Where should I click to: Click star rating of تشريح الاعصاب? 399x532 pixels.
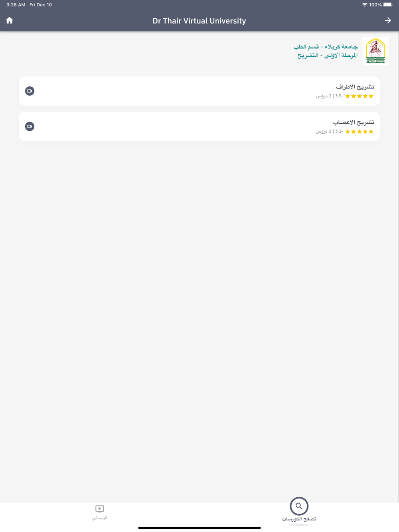point(359,132)
